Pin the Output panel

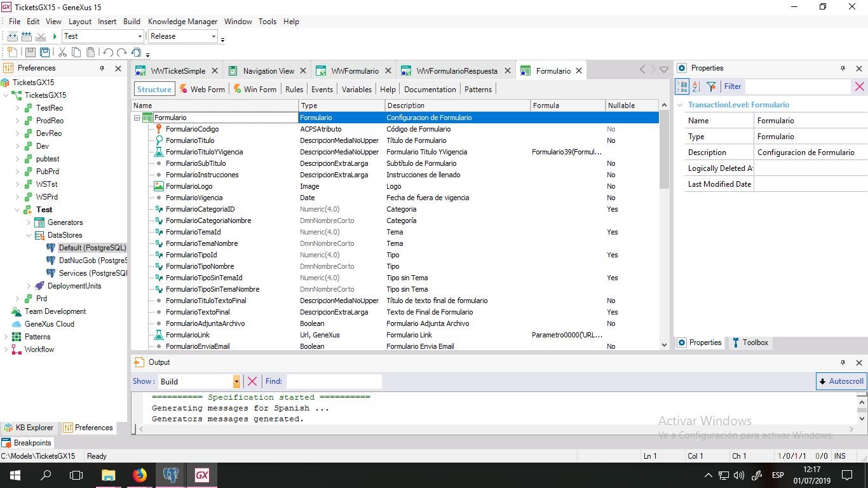click(x=843, y=362)
